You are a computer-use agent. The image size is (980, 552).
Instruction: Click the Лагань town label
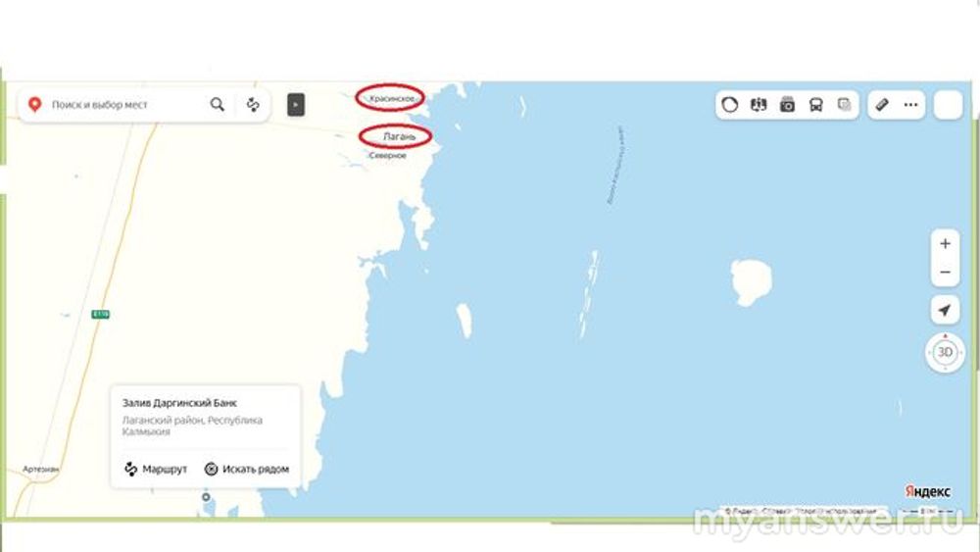pos(399,136)
